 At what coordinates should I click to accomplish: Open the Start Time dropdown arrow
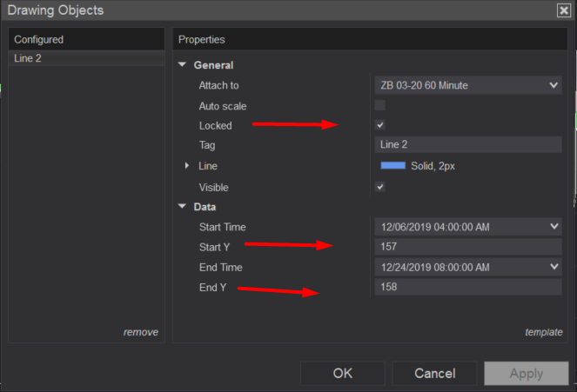554,226
